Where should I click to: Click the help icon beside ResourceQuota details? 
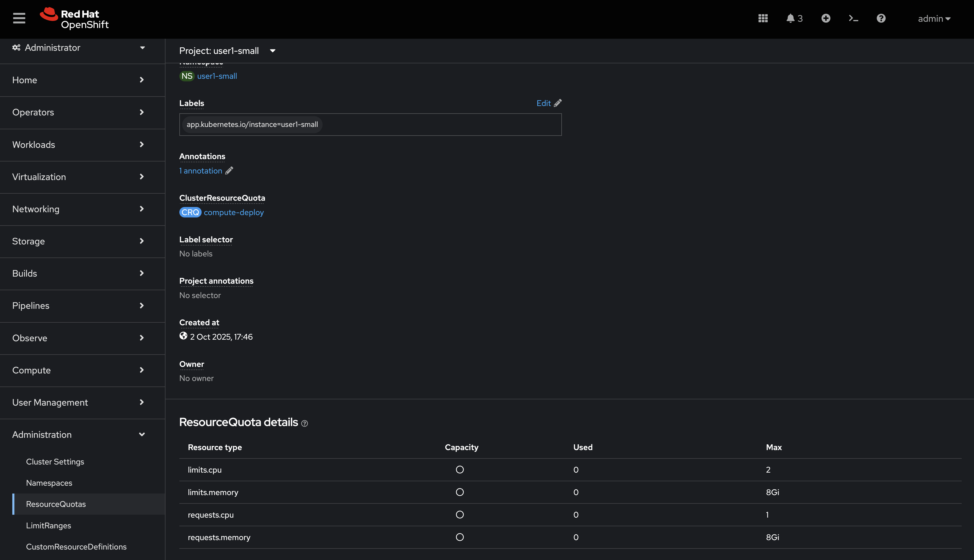click(305, 423)
